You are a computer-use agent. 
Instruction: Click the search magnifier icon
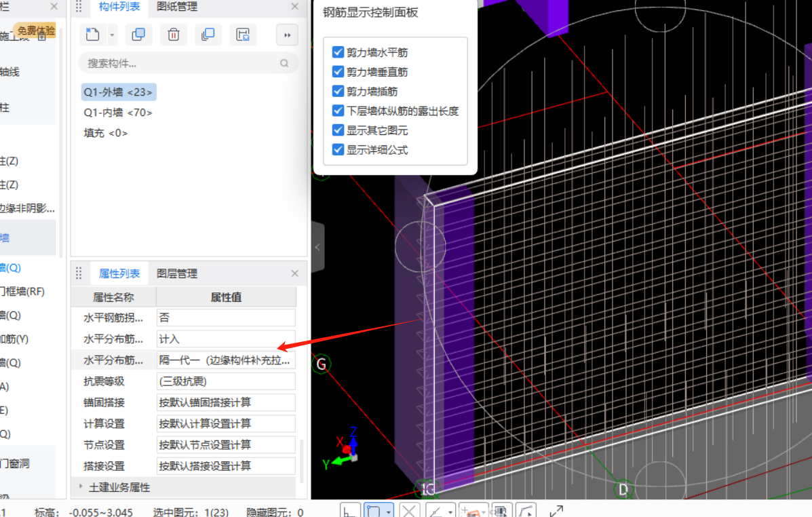[x=284, y=63]
